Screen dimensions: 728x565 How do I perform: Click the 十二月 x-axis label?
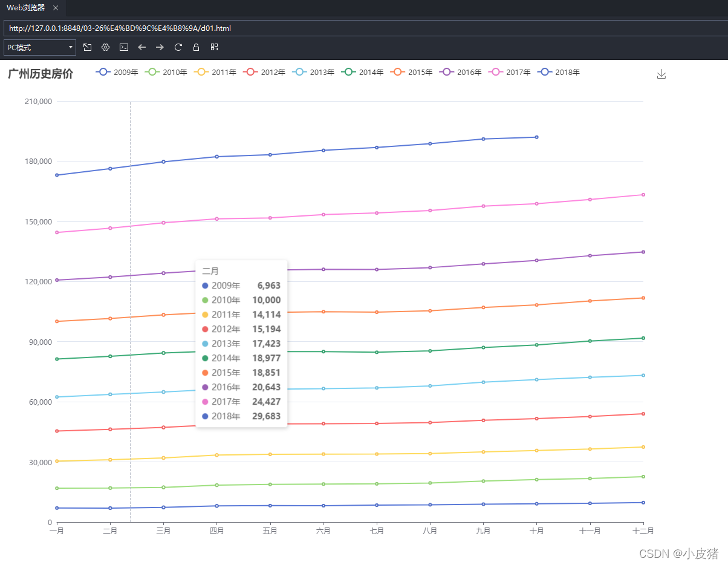642,531
